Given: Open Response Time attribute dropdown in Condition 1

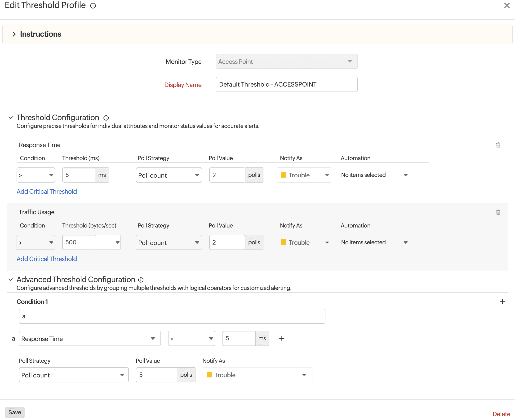Looking at the screenshot, I should [x=90, y=338].
